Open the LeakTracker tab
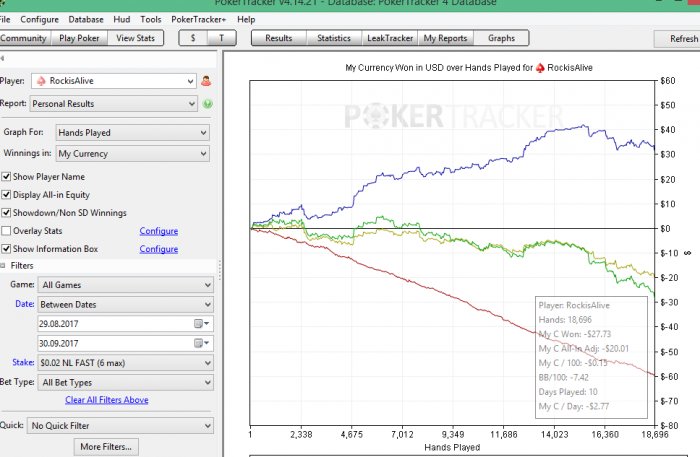Image resolution: width=700 pixels, height=457 pixels. click(390, 38)
